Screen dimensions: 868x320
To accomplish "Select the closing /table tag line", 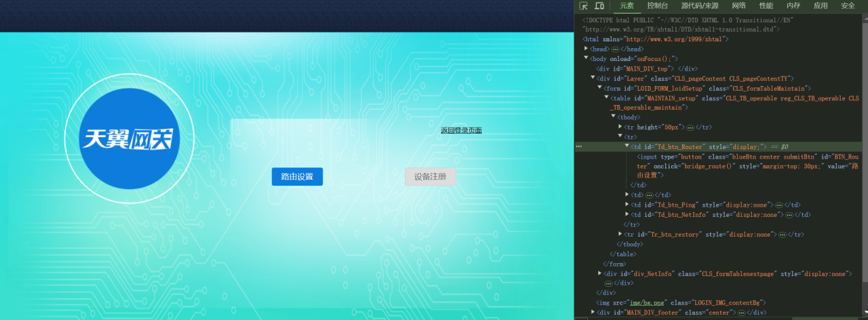I will [x=623, y=254].
